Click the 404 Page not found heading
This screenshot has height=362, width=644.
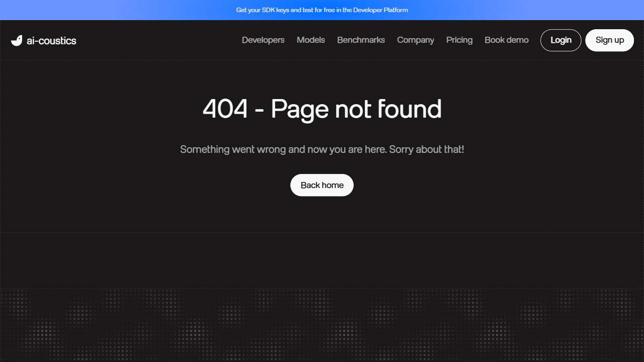(x=322, y=109)
